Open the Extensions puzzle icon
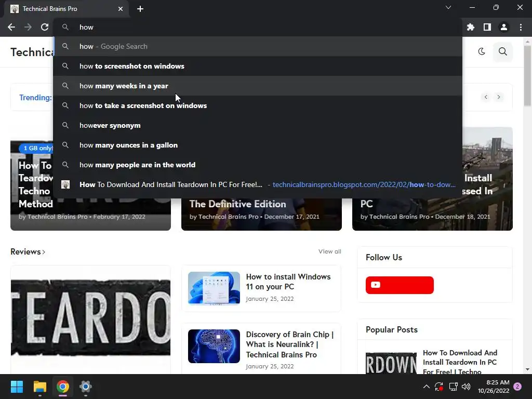Screen dimensions: 532x399 [471, 27]
